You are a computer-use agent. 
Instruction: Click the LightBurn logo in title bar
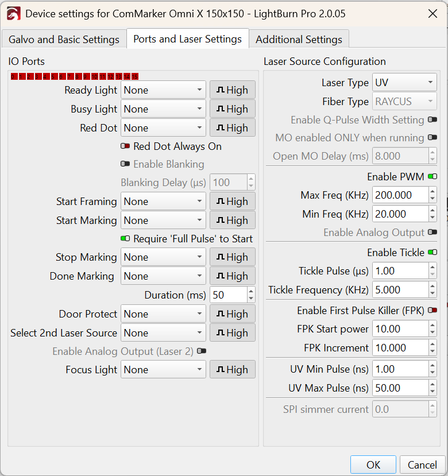click(13, 13)
